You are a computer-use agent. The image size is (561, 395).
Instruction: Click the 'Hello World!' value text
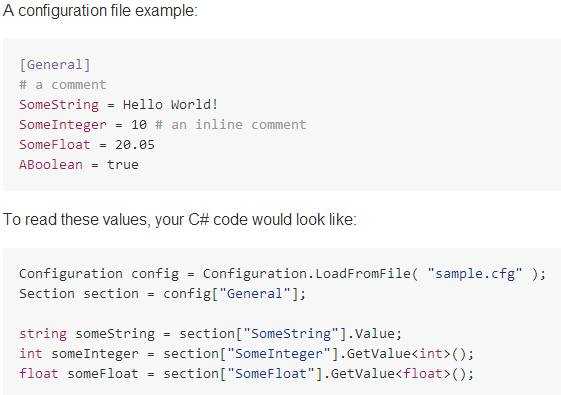pos(170,104)
